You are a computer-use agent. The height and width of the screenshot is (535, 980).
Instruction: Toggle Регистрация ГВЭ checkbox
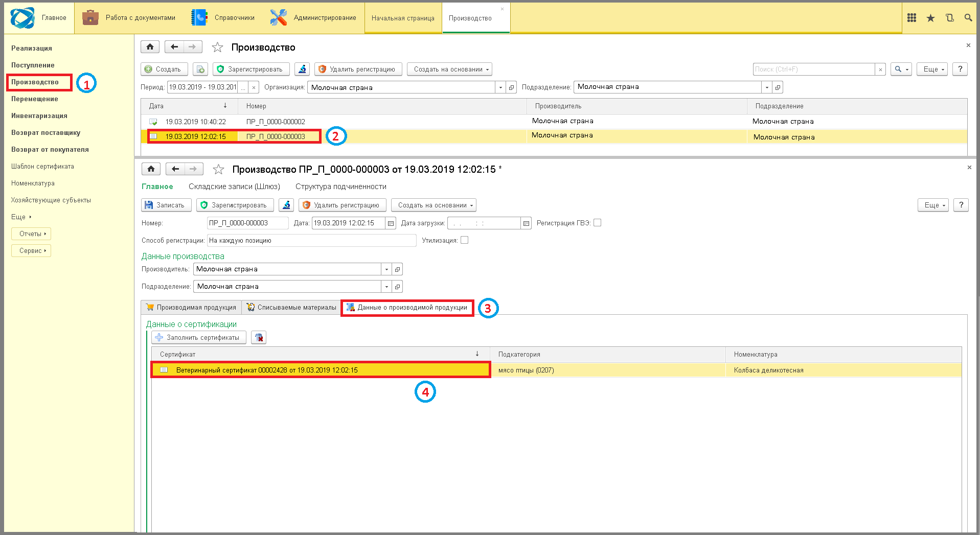click(x=597, y=223)
